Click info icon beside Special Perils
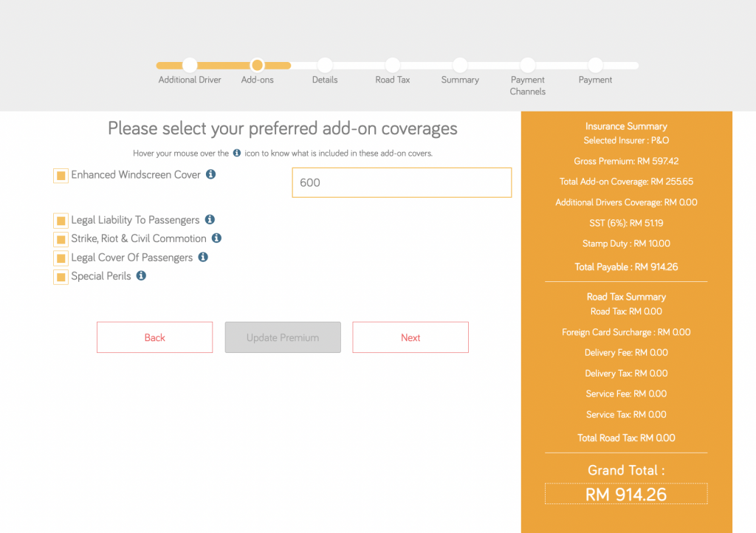This screenshot has width=756, height=533. 141,275
